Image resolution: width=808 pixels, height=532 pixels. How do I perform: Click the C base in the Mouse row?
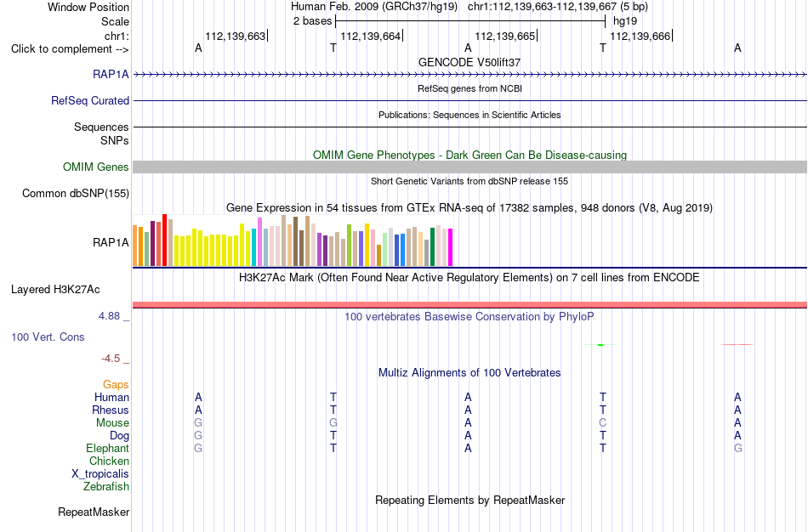click(603, 423)
